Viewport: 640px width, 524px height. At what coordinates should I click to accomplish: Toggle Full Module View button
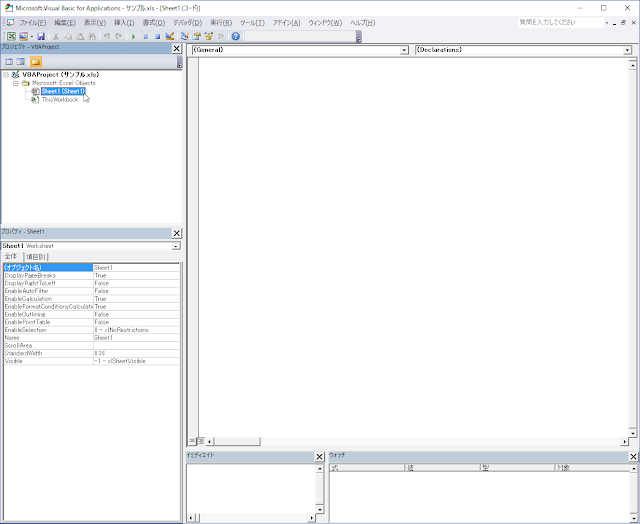coord(200,441)
